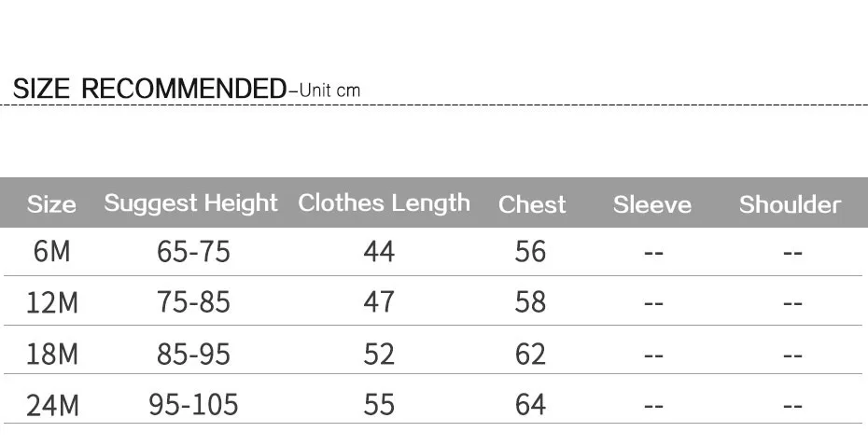
Task: Click the Size column header
Action: [51, 204]
